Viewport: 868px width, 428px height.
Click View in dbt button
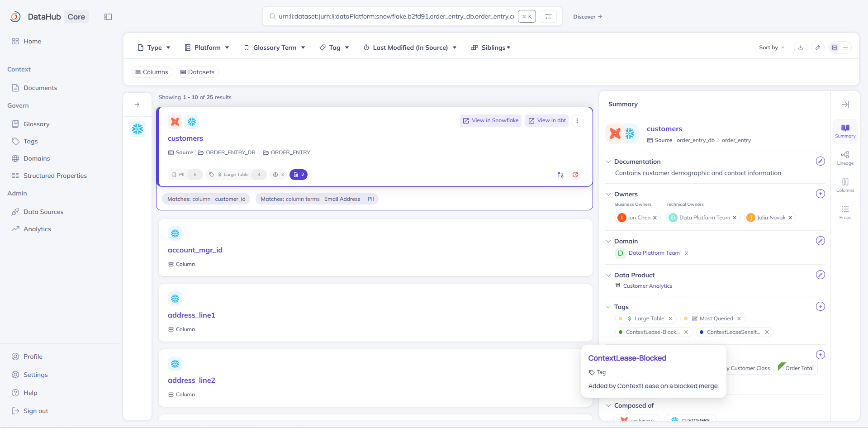coord(547,120)
